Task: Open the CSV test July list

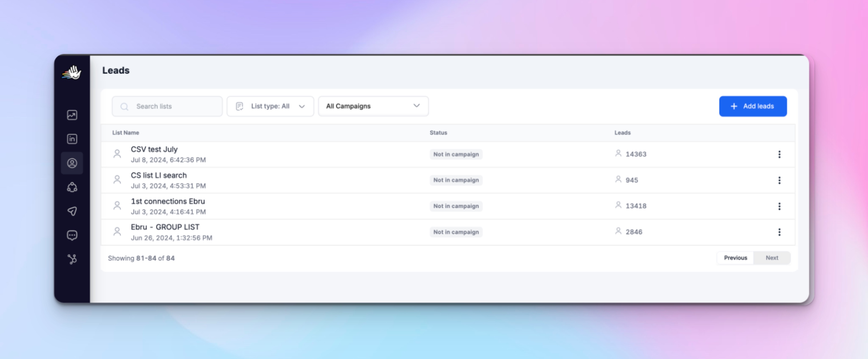Action: point(154,149)
